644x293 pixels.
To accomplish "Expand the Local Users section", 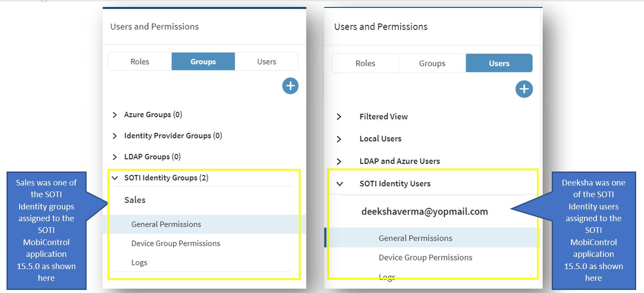I will click(x=339, y=139).
